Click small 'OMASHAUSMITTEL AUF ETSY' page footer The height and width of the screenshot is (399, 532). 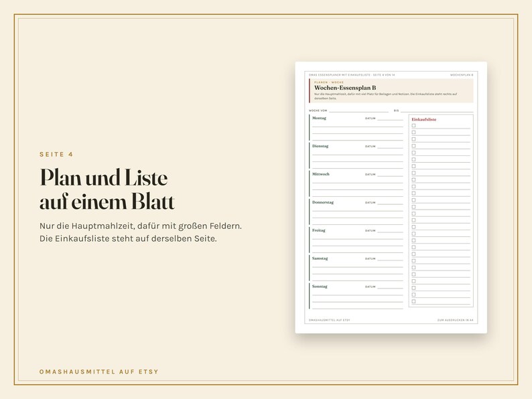[329, 320]
